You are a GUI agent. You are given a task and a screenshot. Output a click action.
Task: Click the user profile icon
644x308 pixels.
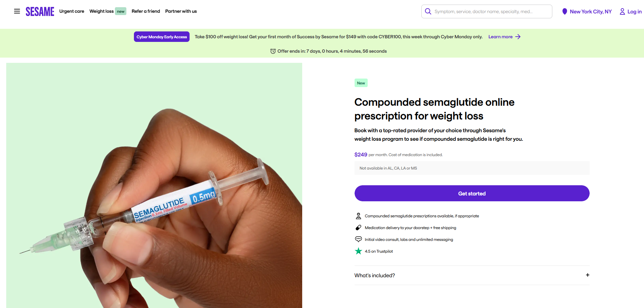pyautogui.click(x=622, y=11)
